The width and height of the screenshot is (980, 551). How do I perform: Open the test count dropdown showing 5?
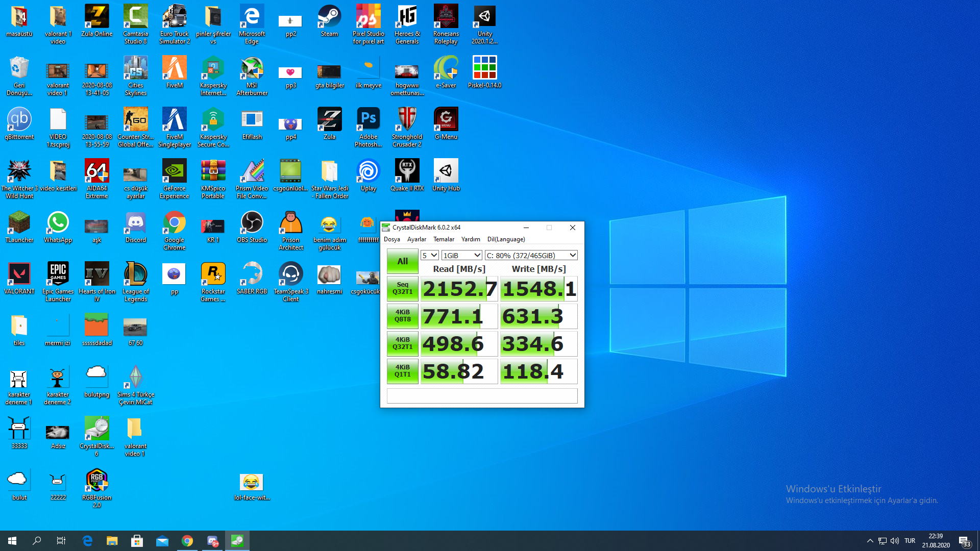click(429, 255)
